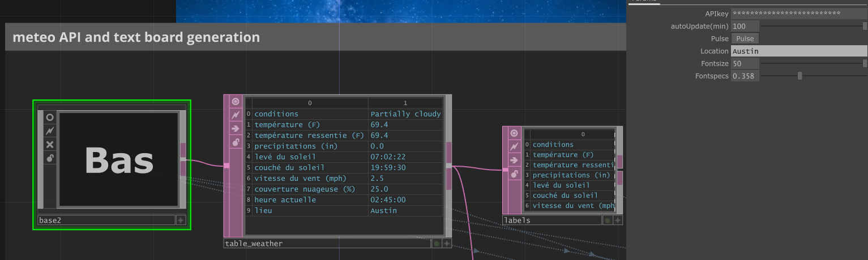868x260 pixels.
Task: Click the autoUpdate(min) value 100
Action: point(745,27)
